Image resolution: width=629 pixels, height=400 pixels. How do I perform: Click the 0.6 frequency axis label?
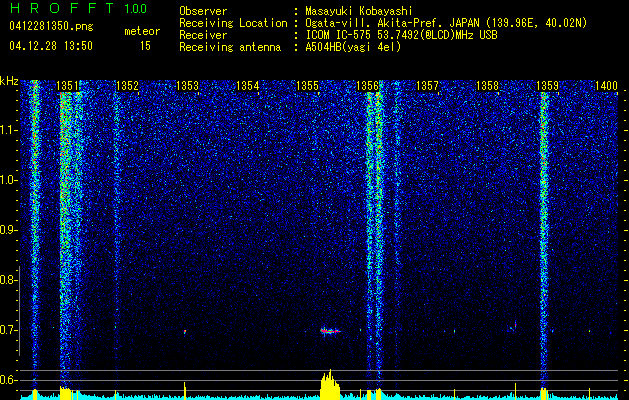pos(7,380)
